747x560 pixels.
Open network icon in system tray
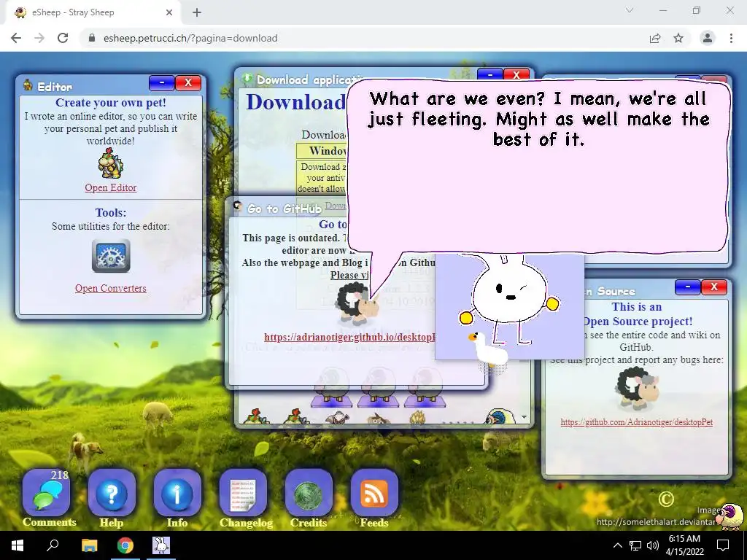[635, 545]
